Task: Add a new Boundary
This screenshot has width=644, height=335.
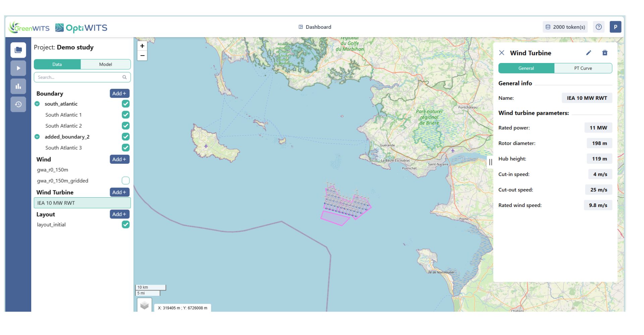Action: [119, 93]
